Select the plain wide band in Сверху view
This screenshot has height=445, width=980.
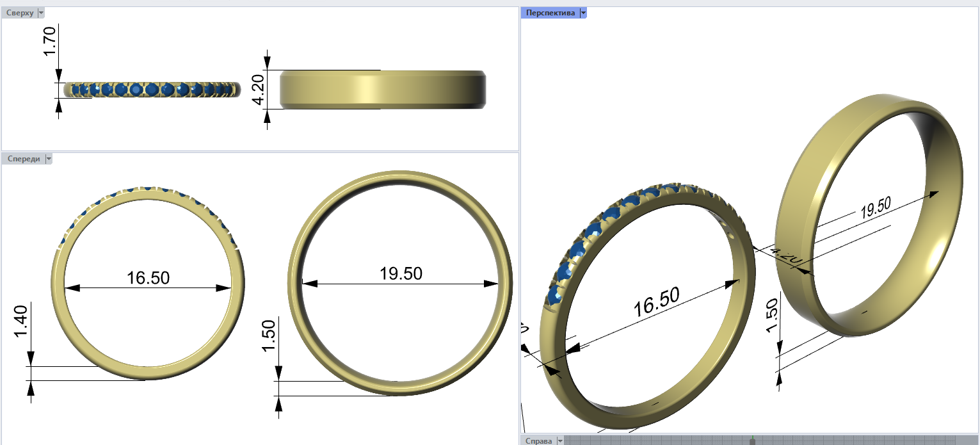(382, 89)
